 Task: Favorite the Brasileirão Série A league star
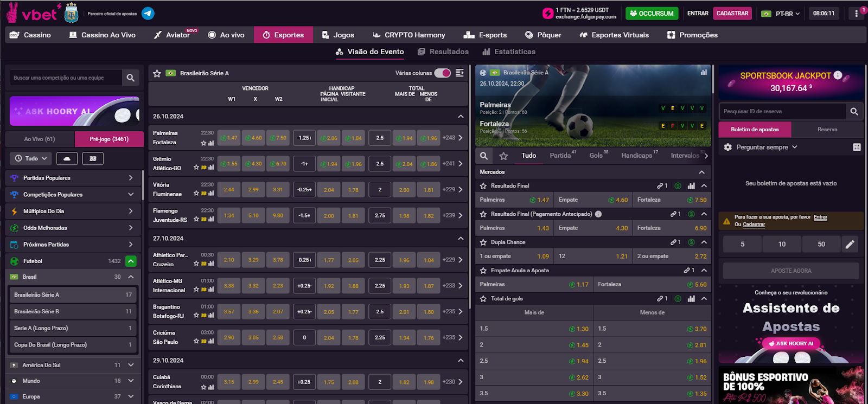[x=157, y=73]
